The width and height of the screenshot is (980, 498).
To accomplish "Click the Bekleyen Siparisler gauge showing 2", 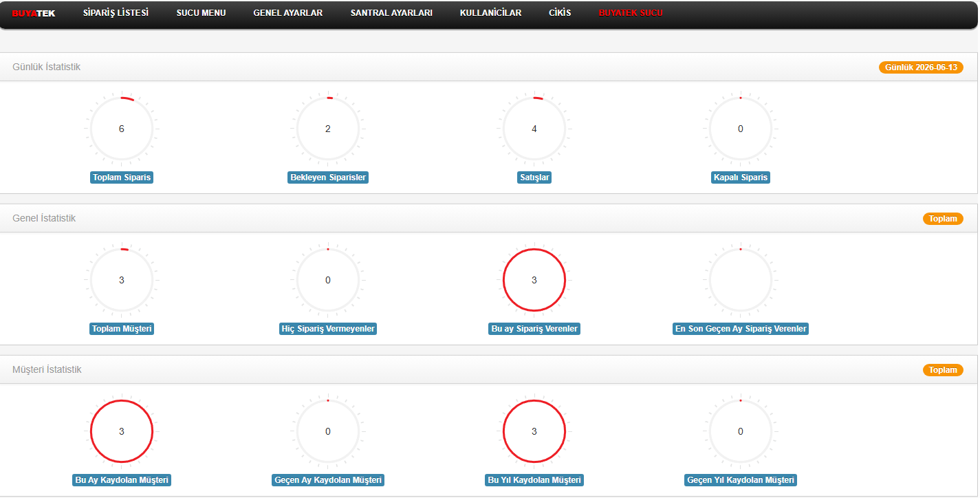I will [x=328, y=129].
